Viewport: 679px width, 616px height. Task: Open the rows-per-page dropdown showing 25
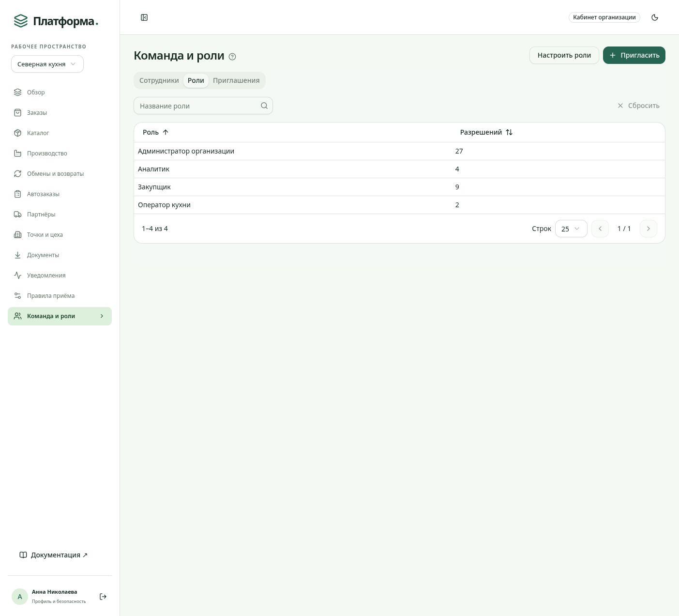571,229
